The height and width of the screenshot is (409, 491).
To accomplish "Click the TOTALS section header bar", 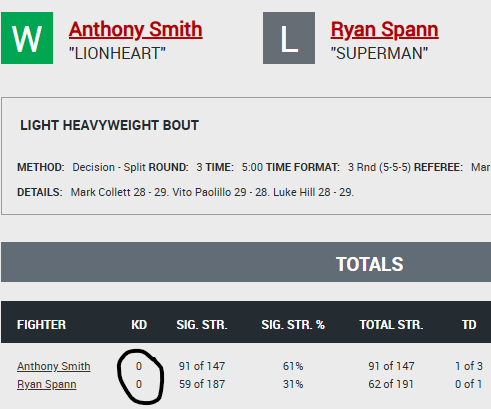I will (246, 262).
